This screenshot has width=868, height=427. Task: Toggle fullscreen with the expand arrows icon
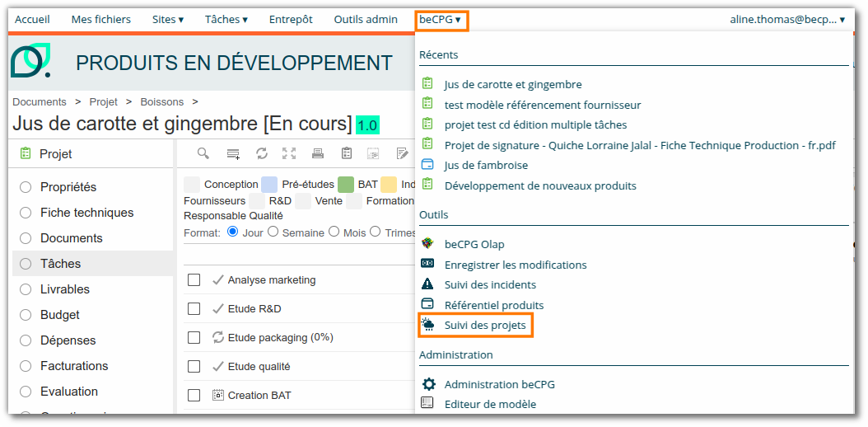click(x=289, y=153)
